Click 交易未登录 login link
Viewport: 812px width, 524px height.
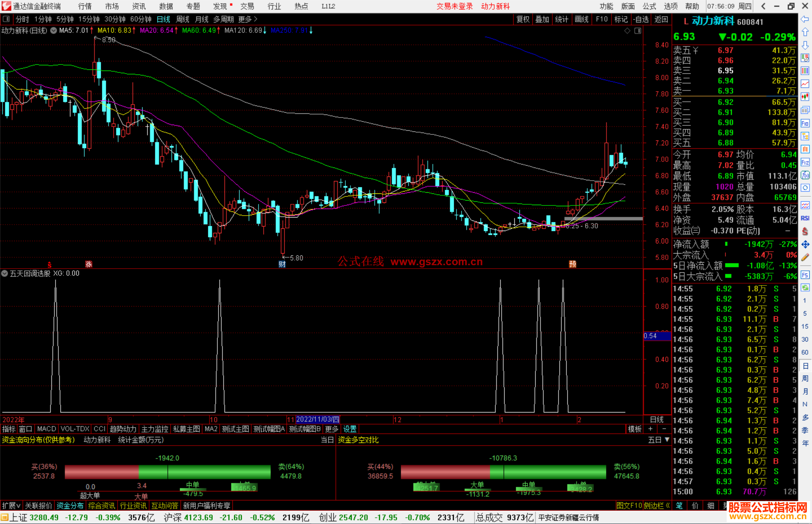(454, 6)
